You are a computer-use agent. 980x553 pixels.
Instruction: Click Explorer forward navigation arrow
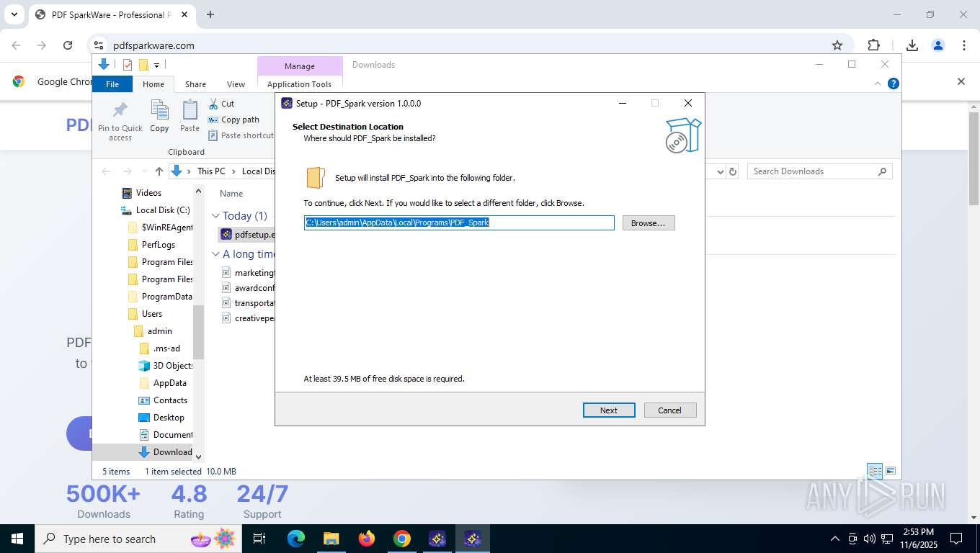pyautogui.click(x=128, y=171)
